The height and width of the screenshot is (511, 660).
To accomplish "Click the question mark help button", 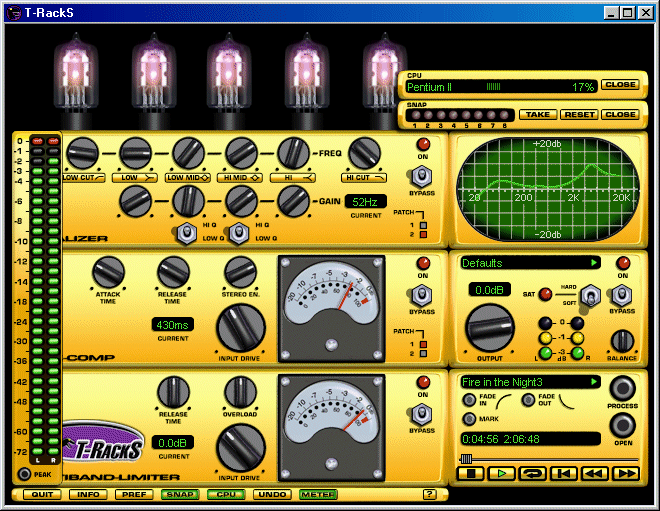I will click(430, 494).
